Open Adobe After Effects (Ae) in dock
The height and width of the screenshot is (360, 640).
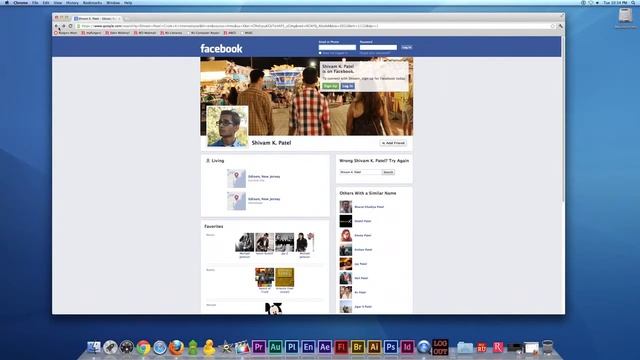325,347
